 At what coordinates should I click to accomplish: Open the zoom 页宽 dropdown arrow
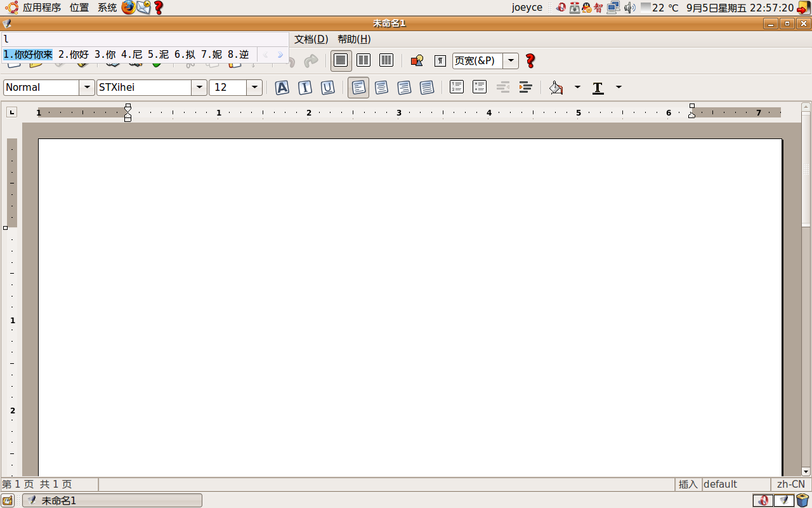click(x=511, y=61)
